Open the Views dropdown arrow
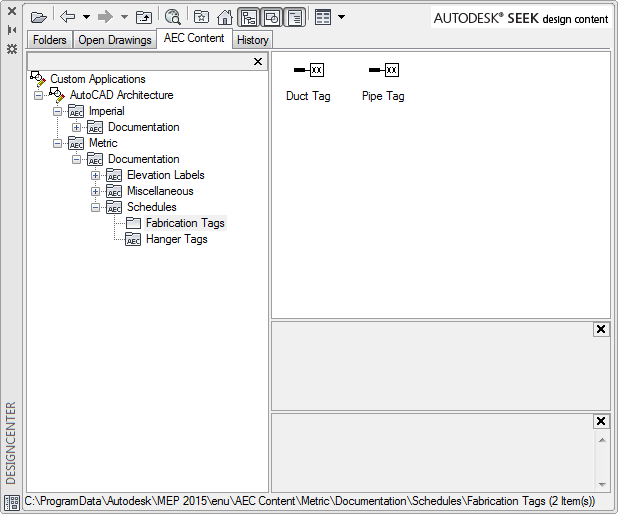 coord(341,17)
